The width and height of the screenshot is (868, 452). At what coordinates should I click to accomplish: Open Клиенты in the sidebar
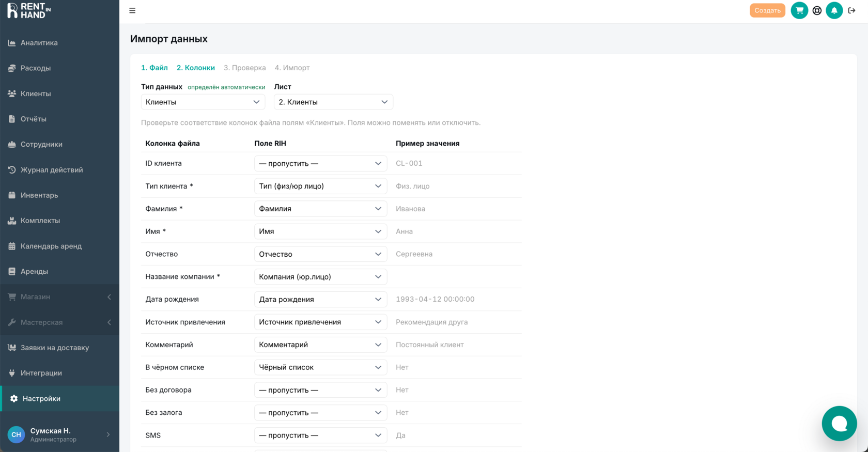[59, 93]
